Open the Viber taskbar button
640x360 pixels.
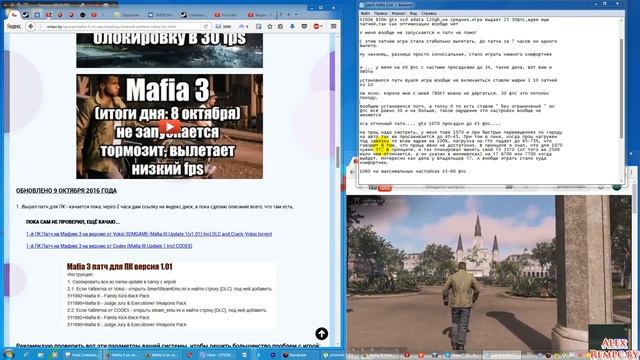pos(218,355)
